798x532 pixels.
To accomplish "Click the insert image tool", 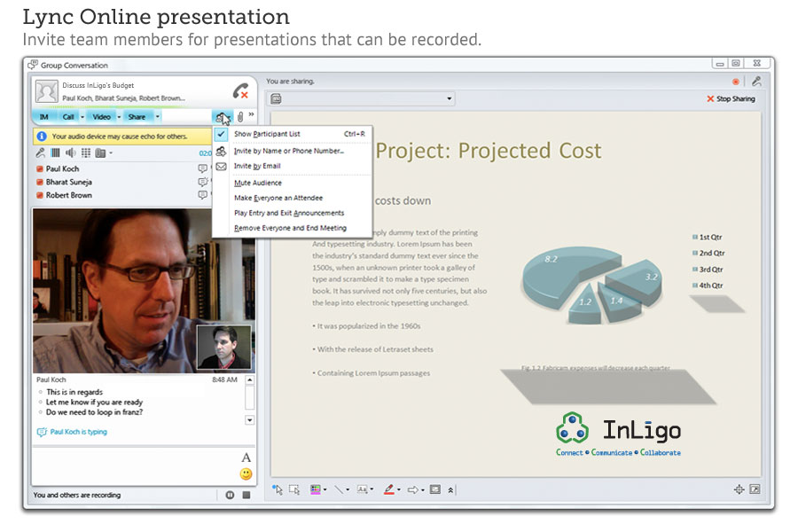I will [x=435, y=489].
